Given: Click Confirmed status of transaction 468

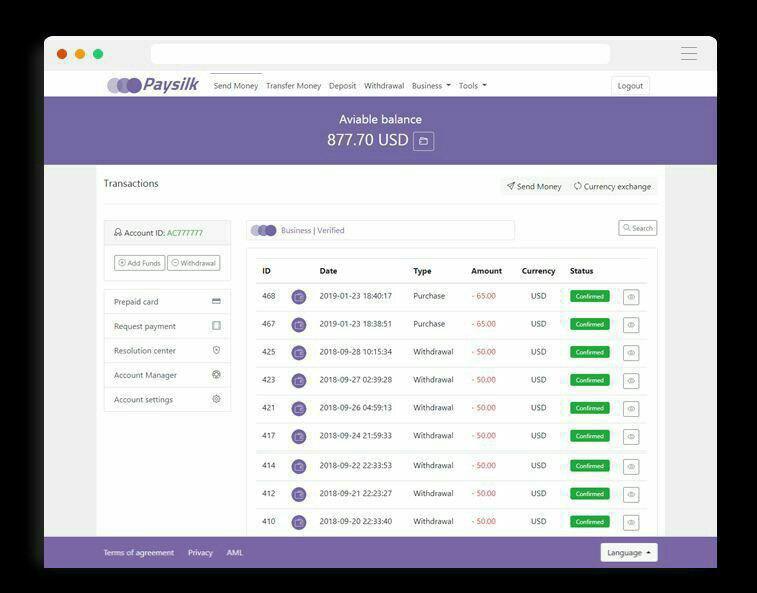Looking at the screenshot, I should click(x=589, y=296).
